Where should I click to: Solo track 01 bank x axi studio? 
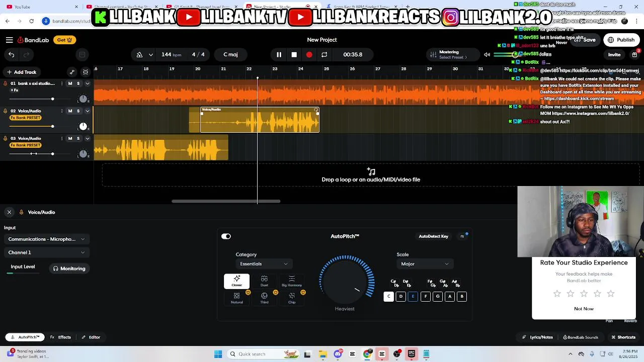pos(78,83)
